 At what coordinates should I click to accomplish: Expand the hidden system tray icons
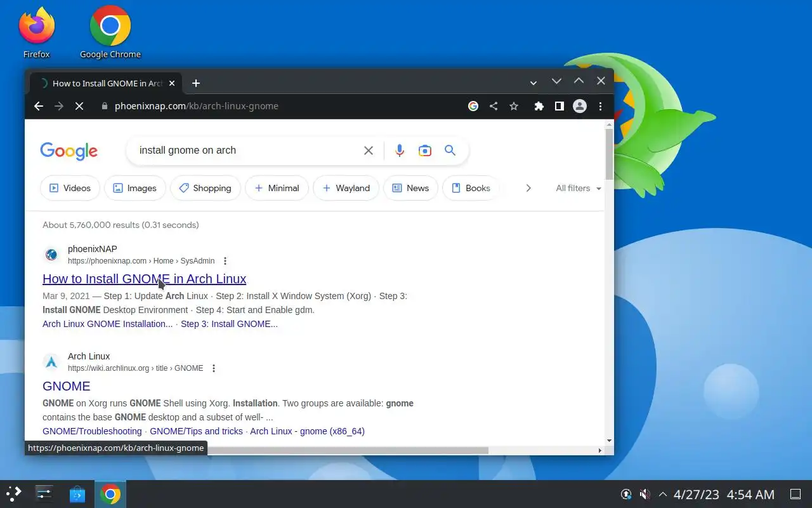(663, 494)
